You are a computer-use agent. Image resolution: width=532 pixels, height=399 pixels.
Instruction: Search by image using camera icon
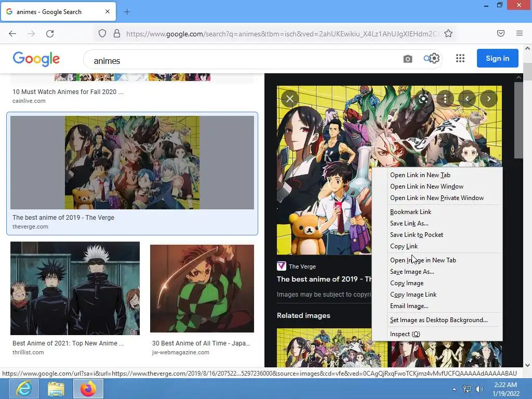pos(407,59)
